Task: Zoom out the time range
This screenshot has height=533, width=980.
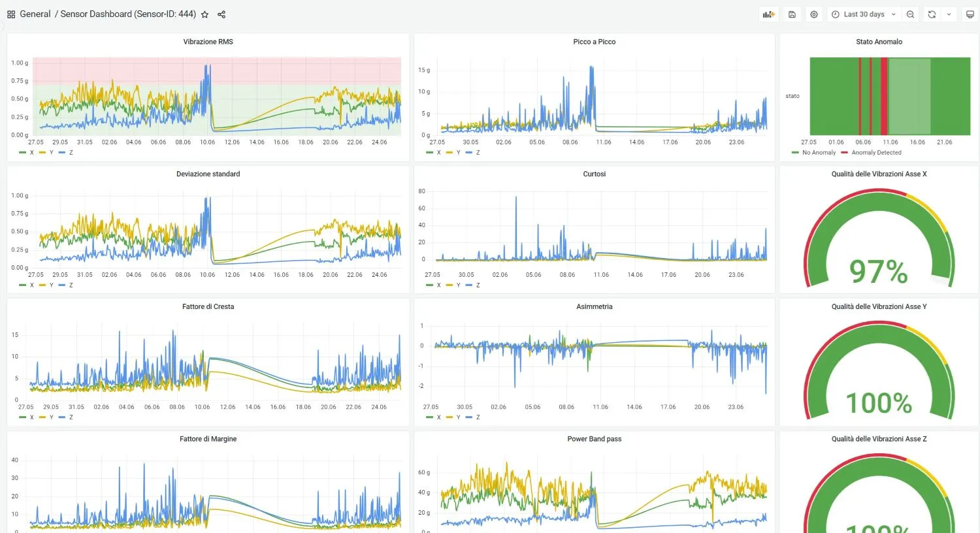Action: pos(910,14)
